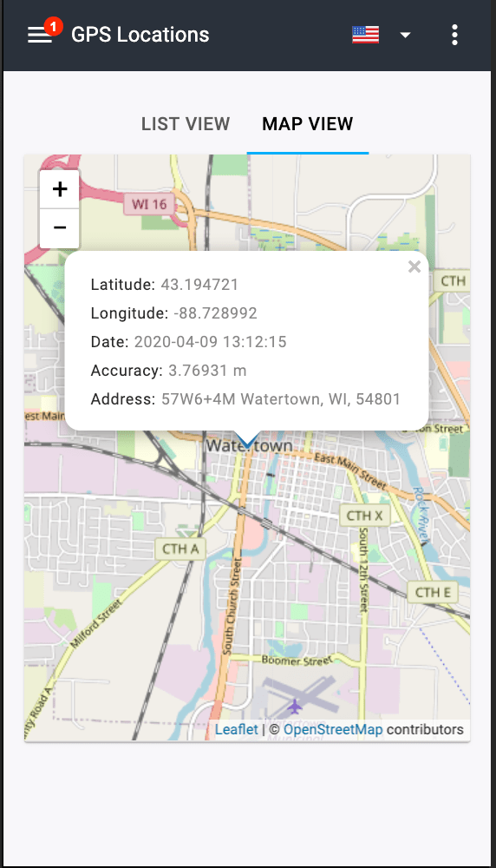Expand the language dropdown arrow

(x=405, y=35)
